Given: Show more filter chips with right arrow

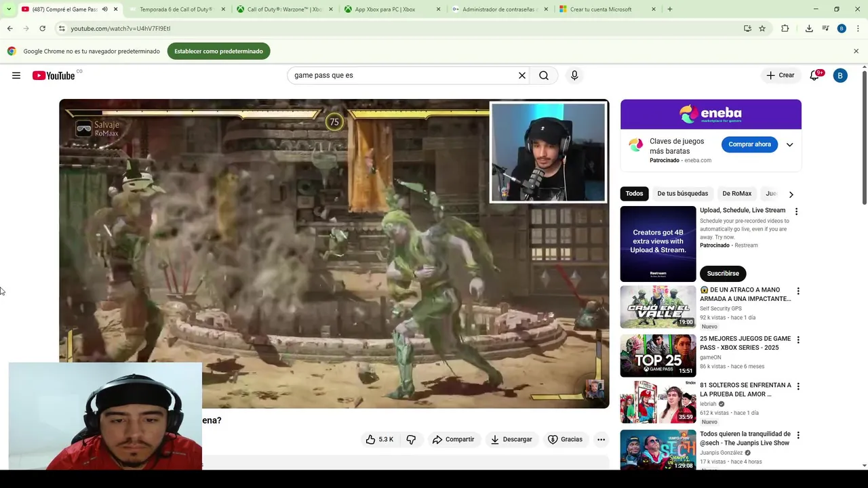Looking at the screenshot, I should (791, 195).
